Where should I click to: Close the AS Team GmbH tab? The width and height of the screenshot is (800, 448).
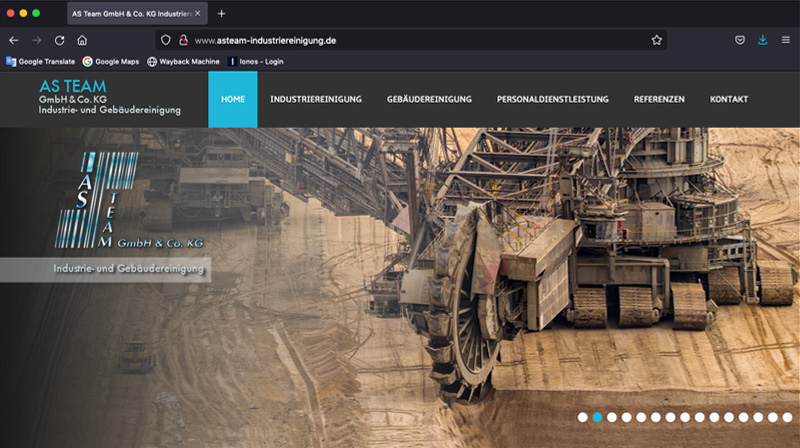197,13
